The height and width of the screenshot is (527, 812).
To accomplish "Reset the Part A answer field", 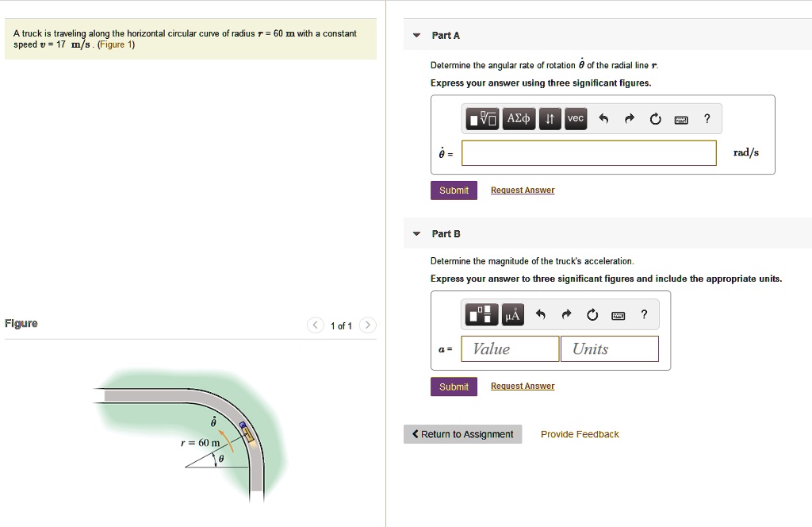I will [x=655, y=118].
